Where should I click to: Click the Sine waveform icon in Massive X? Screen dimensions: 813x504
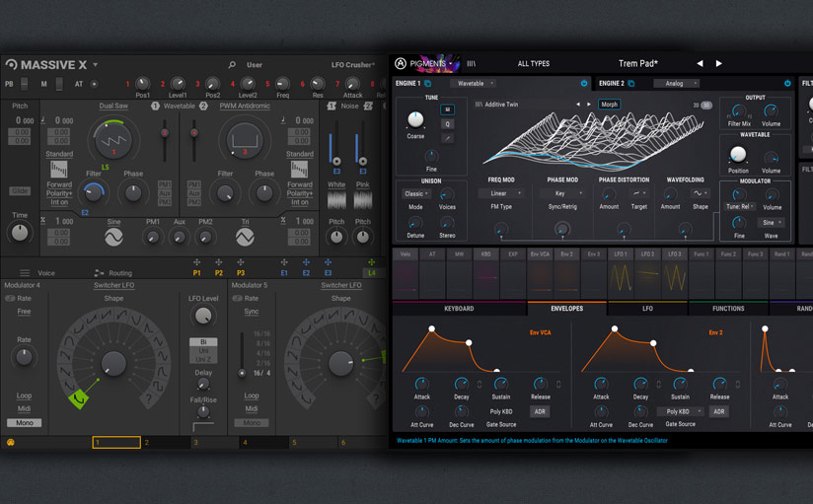coord(113,238)
